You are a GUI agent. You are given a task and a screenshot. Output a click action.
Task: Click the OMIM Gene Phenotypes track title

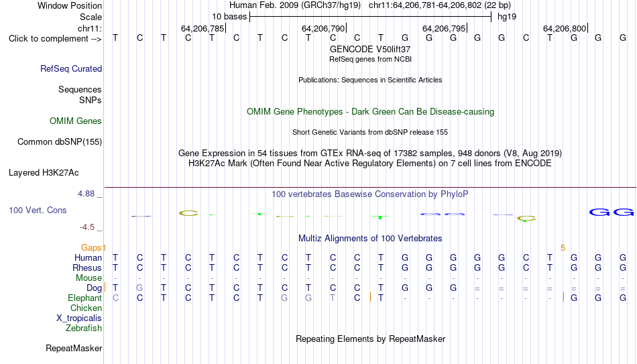370,112
